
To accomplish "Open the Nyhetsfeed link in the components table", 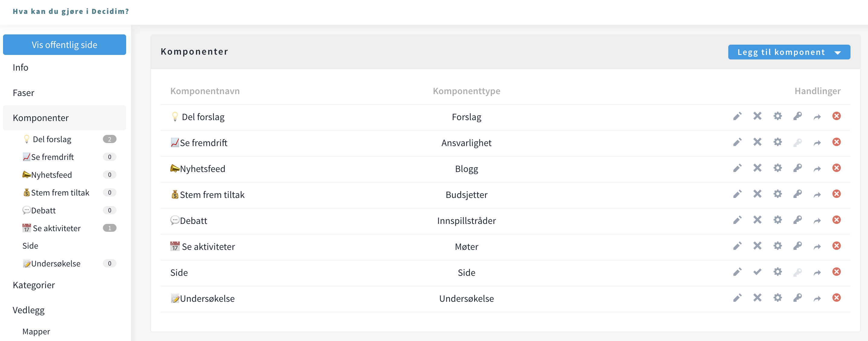I will [x=202, y=169].
